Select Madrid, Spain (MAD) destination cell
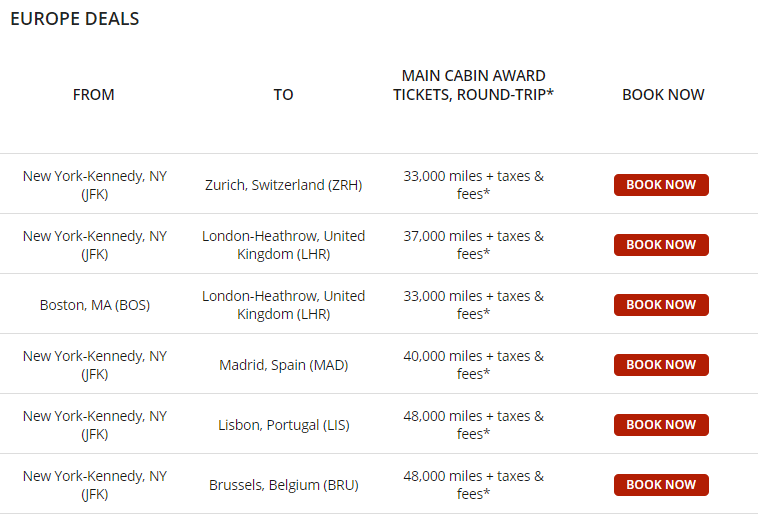This screenshot has width=764, height=525. tap(284, 365)
